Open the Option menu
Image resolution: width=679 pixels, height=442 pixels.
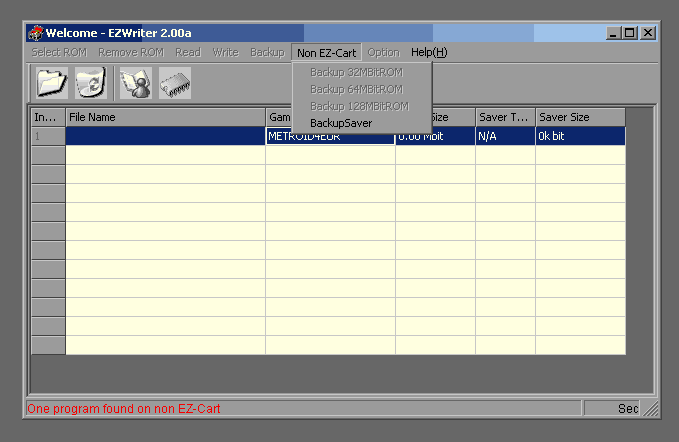[383, 52]
